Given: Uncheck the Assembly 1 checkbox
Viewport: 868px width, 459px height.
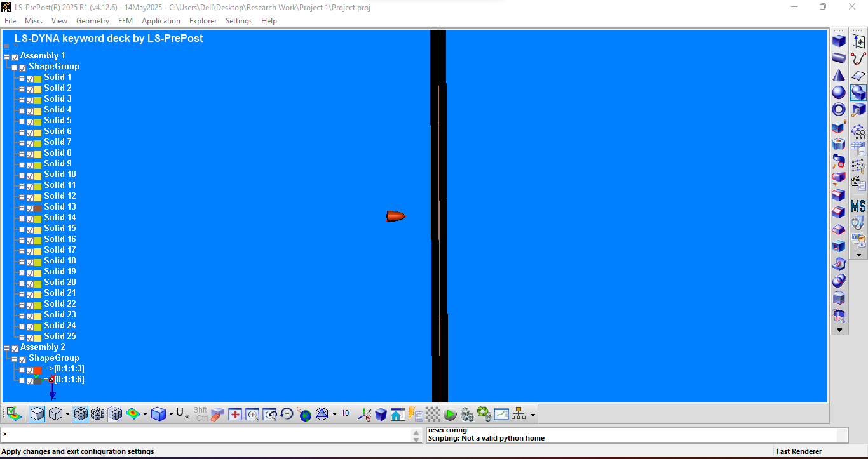Looking at the screenshot, I should click(x=15, y=57).
